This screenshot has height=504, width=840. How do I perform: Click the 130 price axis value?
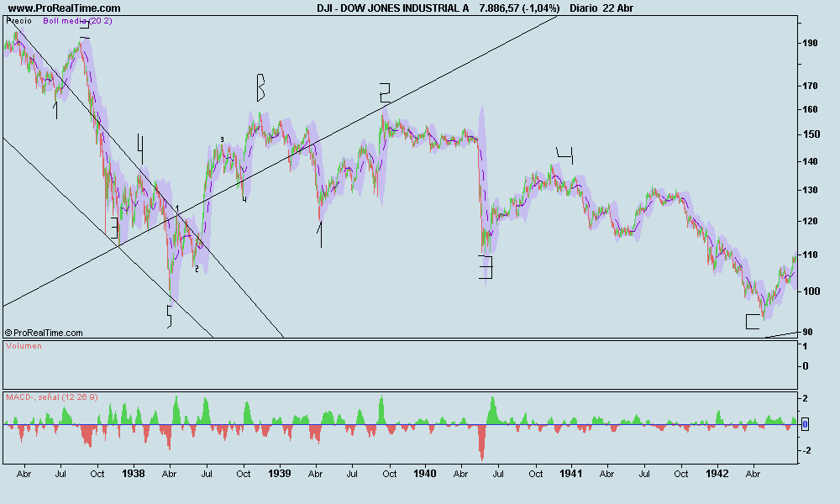[810, 190]
